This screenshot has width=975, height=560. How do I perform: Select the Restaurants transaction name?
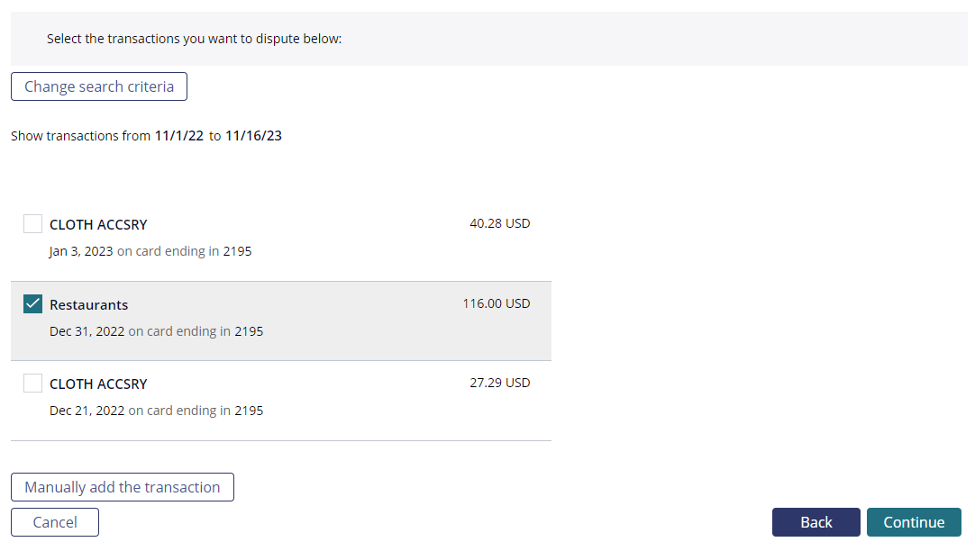click(89, 304)
